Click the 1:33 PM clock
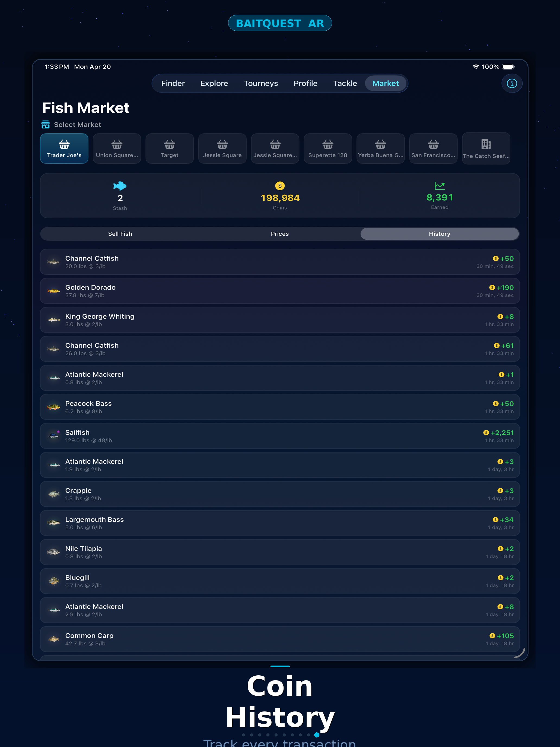Viewport: 560px width, 747px height. click(57, 67)
